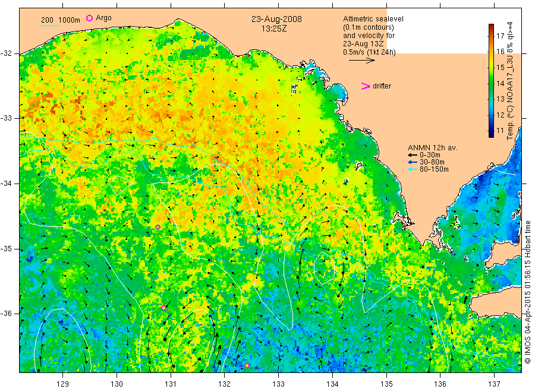This screenshot has width=535, height=392.
Task: Select the Argo float marker near 36.8S
Action: [247, 365]
